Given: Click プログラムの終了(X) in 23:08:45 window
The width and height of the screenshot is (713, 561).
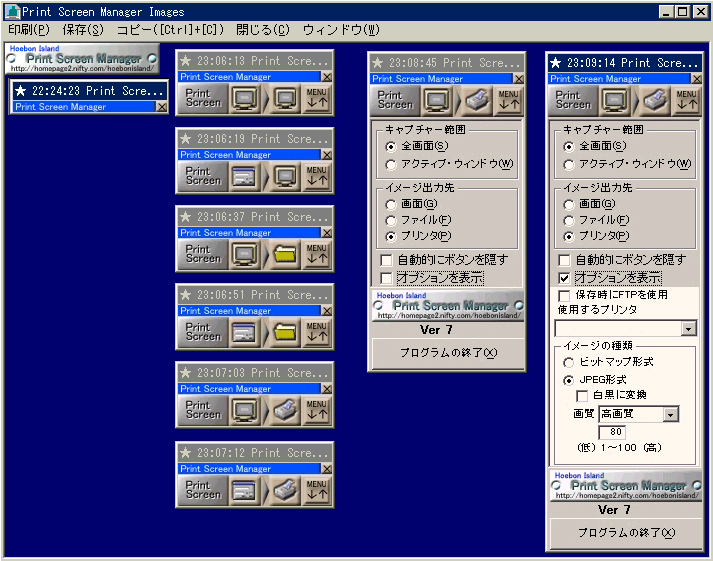Looking at the screenshot, I should coord(448,353).
